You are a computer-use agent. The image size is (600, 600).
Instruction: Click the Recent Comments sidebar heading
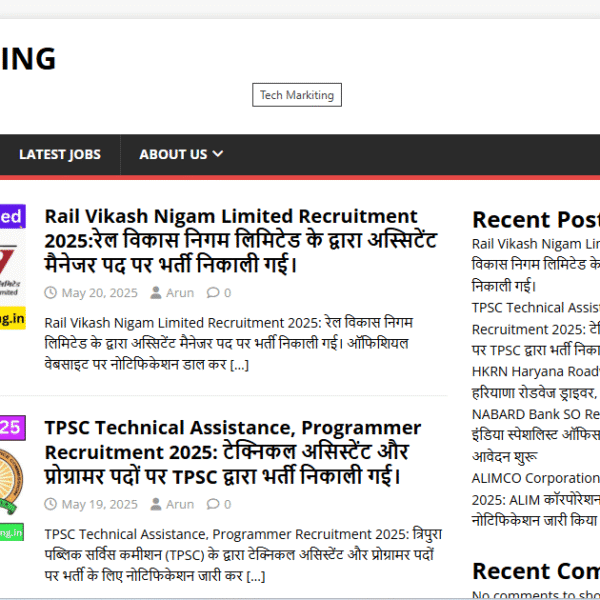pyautogui.click(x=536, y=571)
